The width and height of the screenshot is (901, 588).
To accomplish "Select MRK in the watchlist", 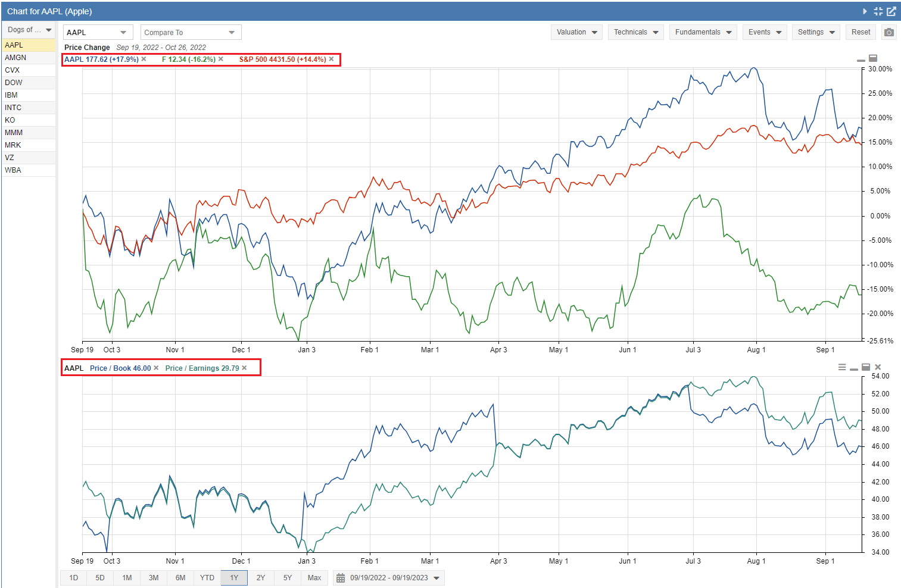I will click(29, 145).
